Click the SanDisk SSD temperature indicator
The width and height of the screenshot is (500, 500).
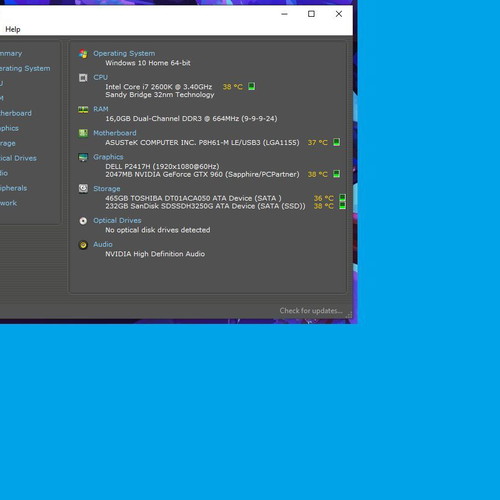pyautogui.click(x=342, y=206)
